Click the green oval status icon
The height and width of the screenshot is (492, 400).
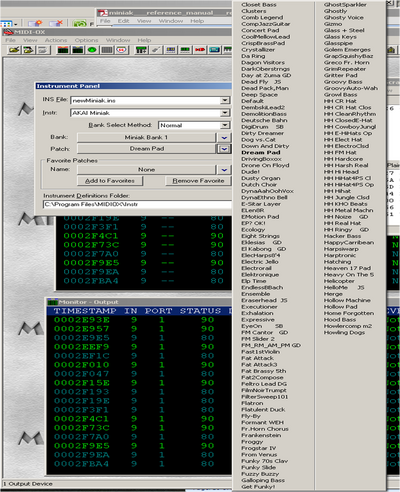(x=92, y=50)
